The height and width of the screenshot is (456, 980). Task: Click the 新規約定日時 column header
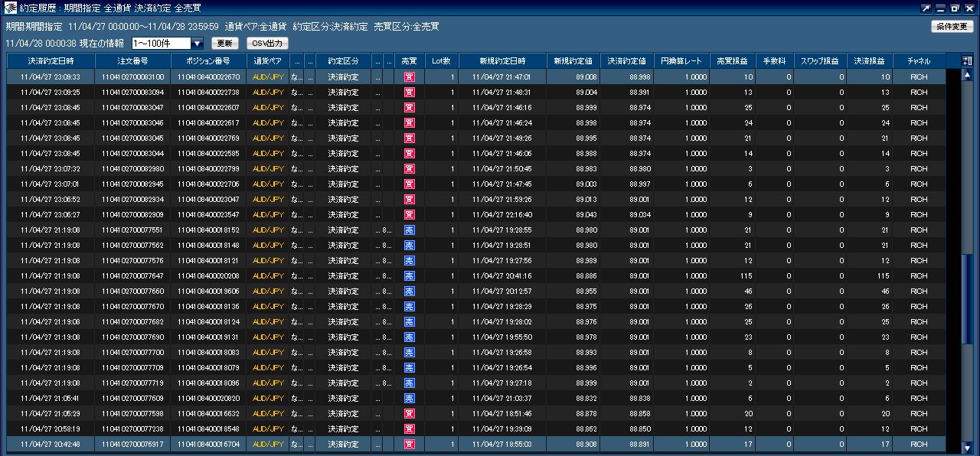pyautogui.click(x=502, y=60)
